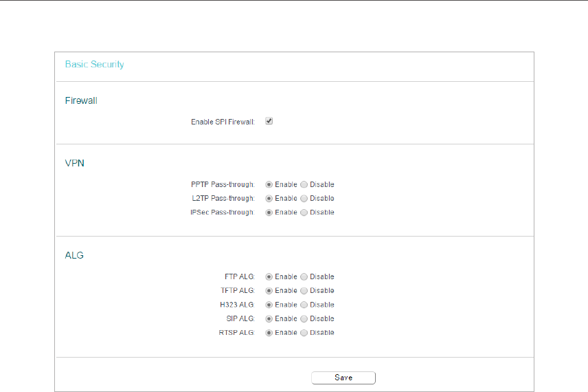Select Enable for PPTP Pass-through
The height and width of the screenshot is (392, 588).
coord(269,184)
